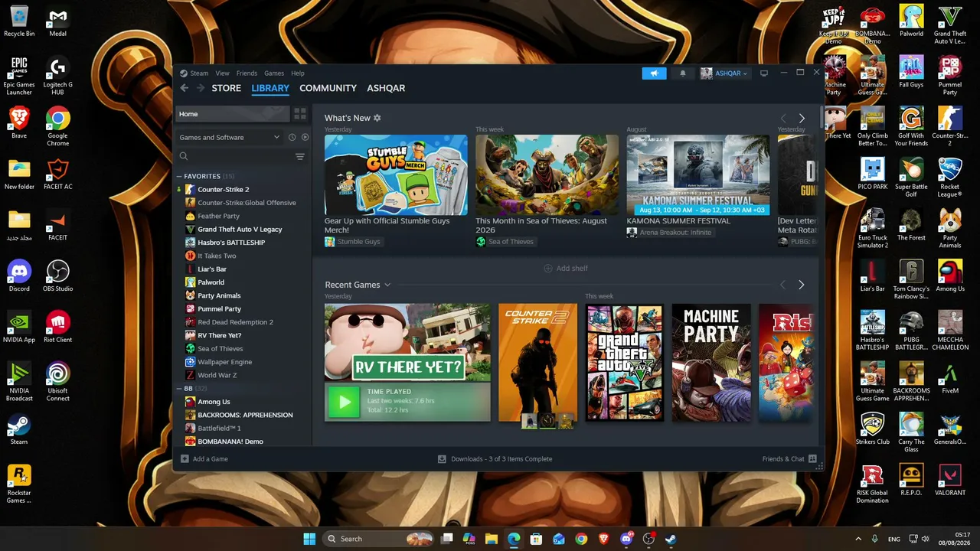Select BACKROOMS: APPREHENSION in library list

(245, 415)
